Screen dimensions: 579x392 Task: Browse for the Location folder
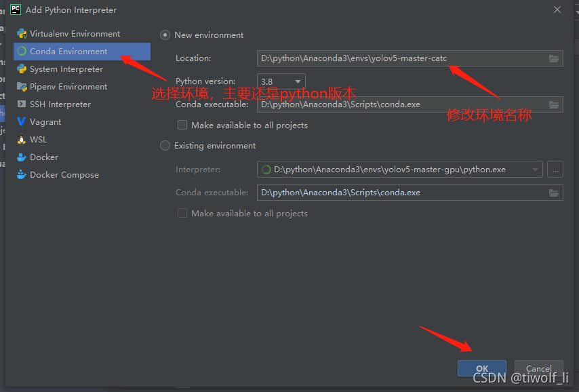point(554,58)
